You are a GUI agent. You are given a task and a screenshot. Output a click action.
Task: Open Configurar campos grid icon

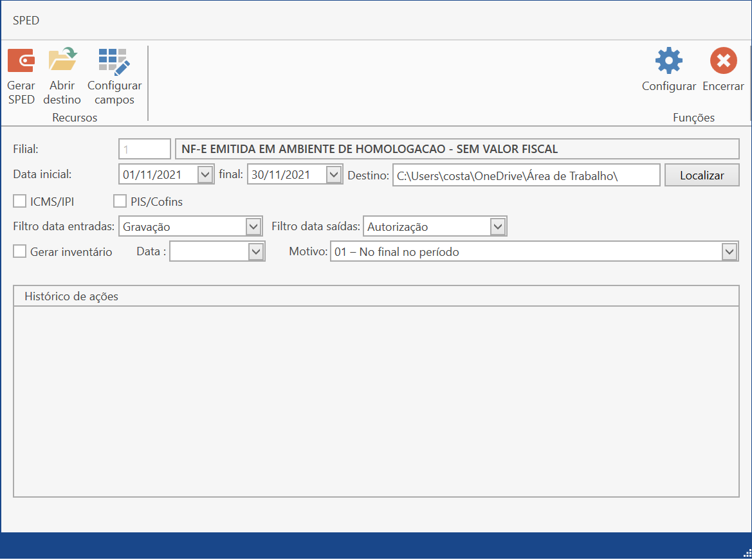pyautogui.click(x=114, y=61)
